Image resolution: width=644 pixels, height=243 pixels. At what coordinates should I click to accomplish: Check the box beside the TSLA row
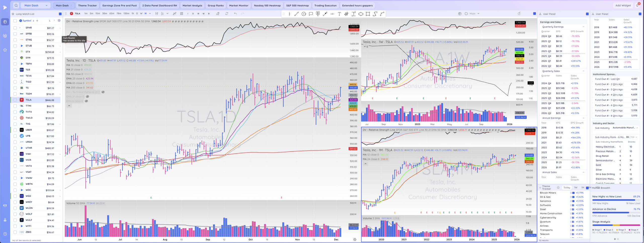[15, 100]
